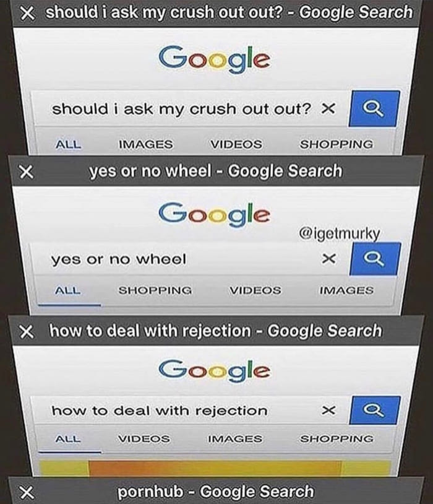433x504 pixels.
Task: Search 'should i ask my crush out out?' with magnifier
Action: [x=374, y=108]
